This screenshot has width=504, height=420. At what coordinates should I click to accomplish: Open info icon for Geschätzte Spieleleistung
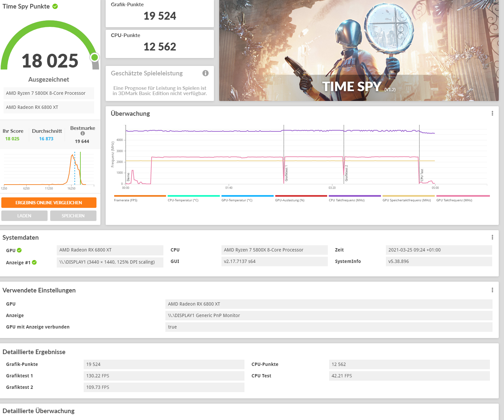click(205, 73)
